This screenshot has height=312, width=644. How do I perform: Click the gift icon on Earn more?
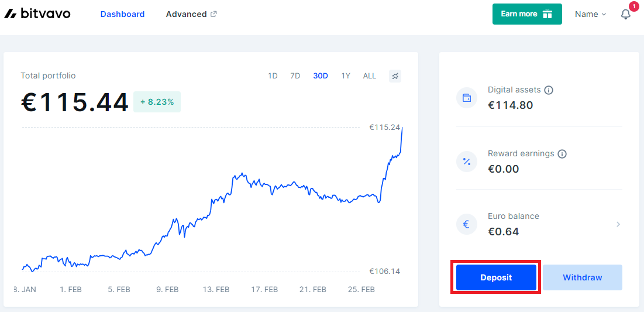[x=547, y=14]
